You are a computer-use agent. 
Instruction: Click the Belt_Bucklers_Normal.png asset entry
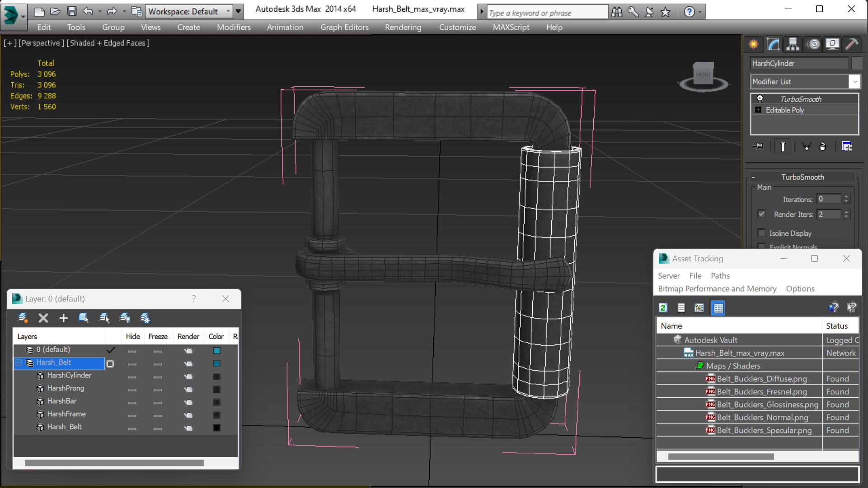point(762,418)
